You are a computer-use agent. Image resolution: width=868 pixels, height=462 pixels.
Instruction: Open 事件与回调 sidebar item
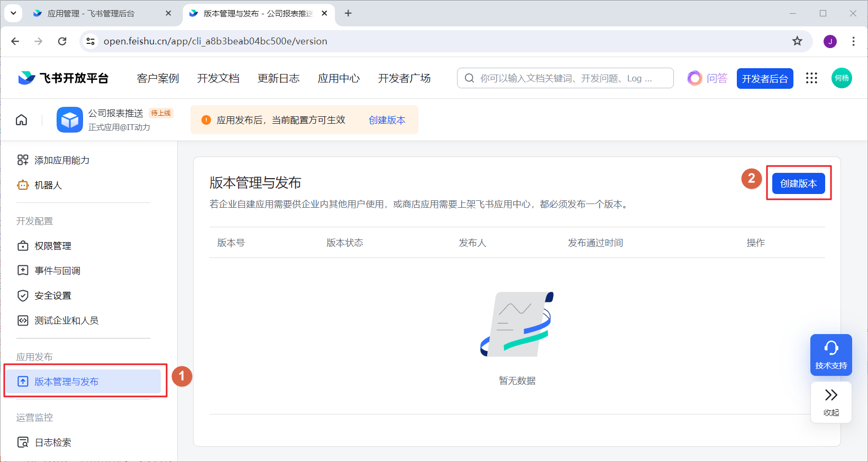(x=57, y=271)
